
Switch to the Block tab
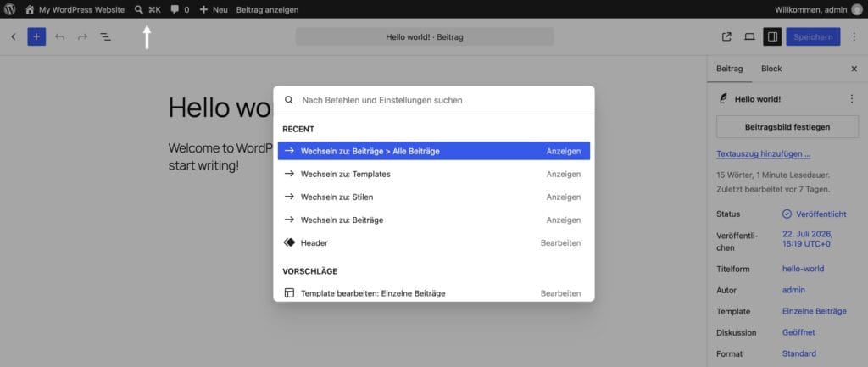coord(771,69)
